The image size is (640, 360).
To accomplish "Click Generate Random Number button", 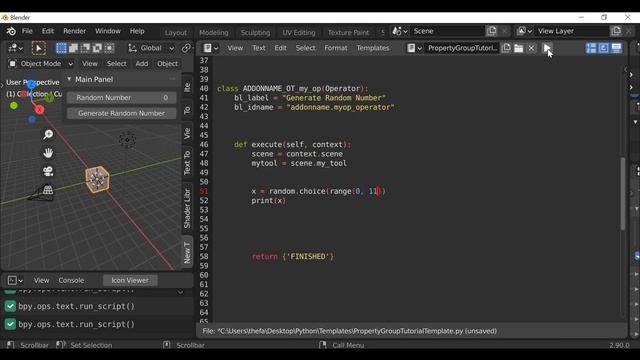I will 122,113.
